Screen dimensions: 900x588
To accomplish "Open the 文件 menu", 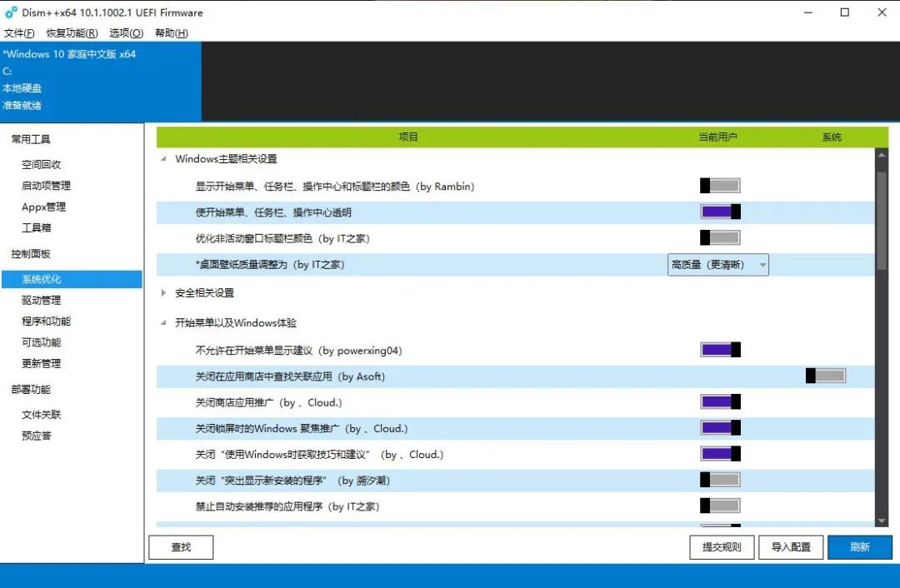I will coord(18,32).
